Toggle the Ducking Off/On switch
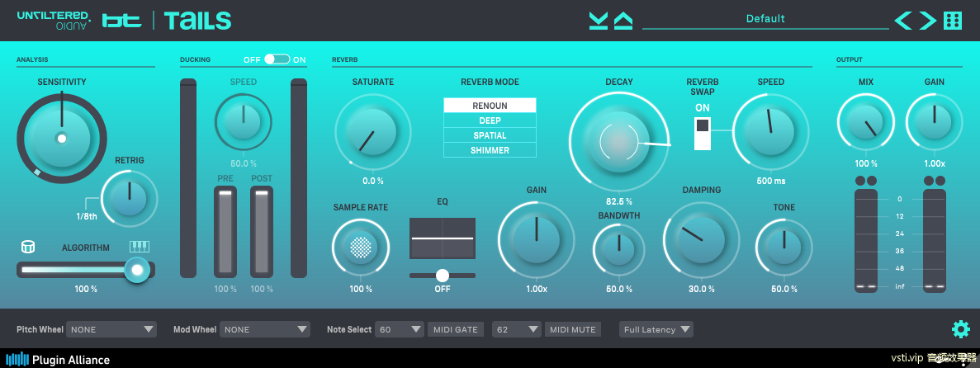Image resolution: width=980 pixels, height=368 pixels. tap(277, 59)
